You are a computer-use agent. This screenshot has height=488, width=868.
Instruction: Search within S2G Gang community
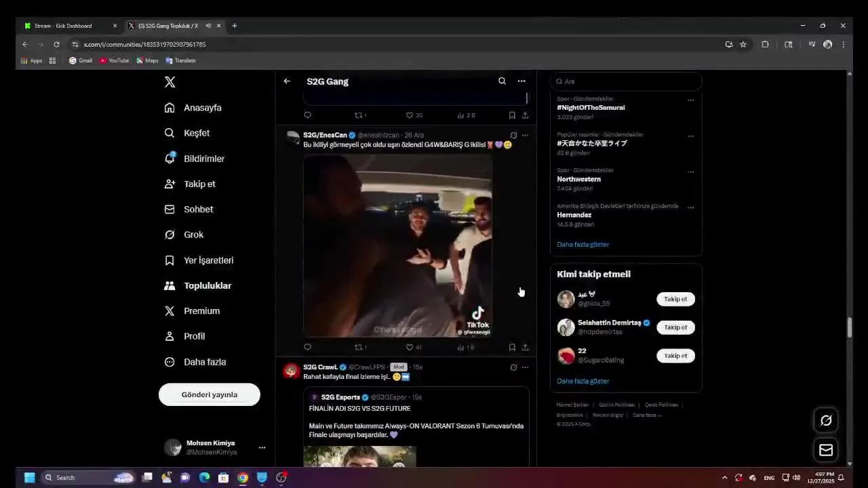coord(502,81)
